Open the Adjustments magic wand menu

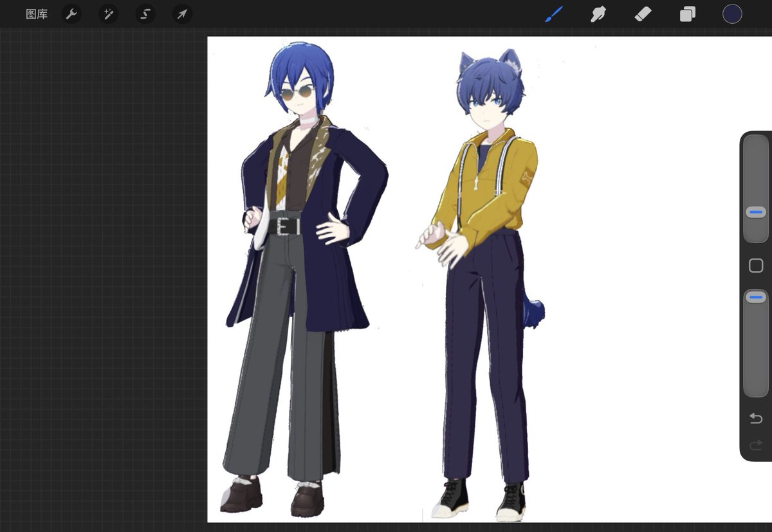click(x=108, y=14)
